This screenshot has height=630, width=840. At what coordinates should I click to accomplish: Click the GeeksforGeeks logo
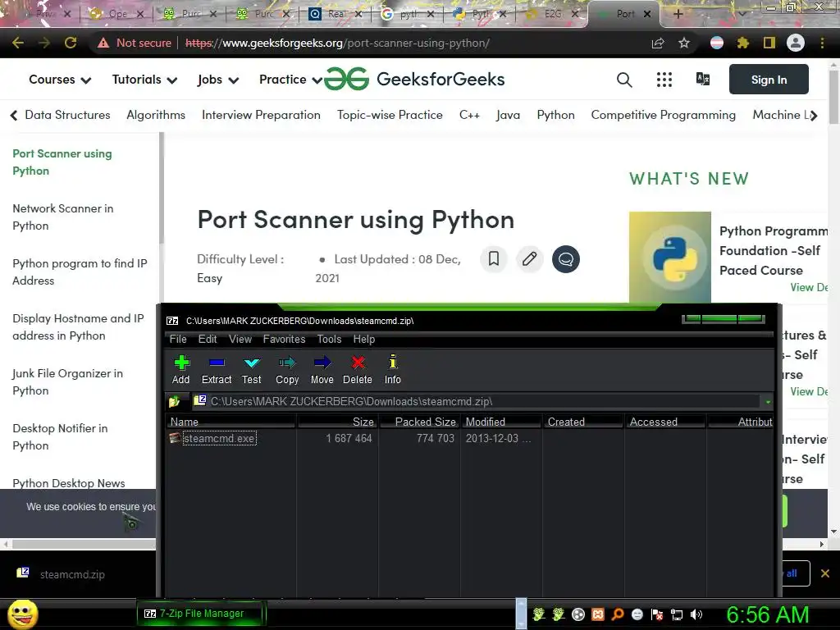(x=414, y=80)
